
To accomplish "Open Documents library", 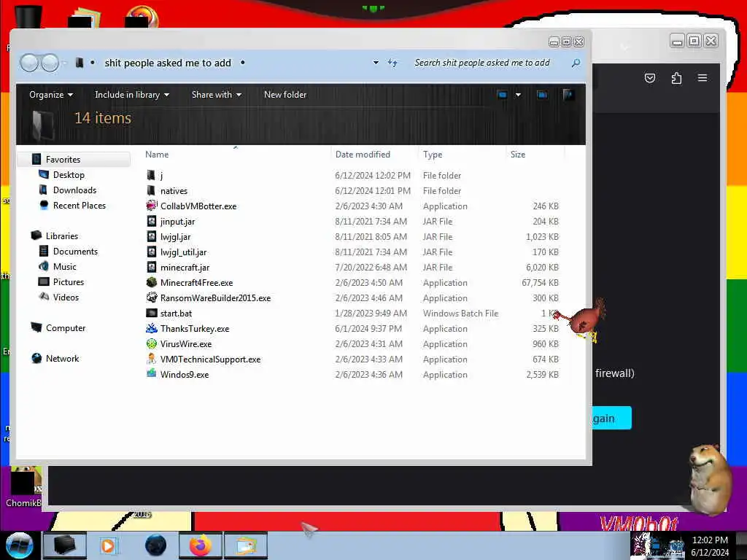I will 75,251.
